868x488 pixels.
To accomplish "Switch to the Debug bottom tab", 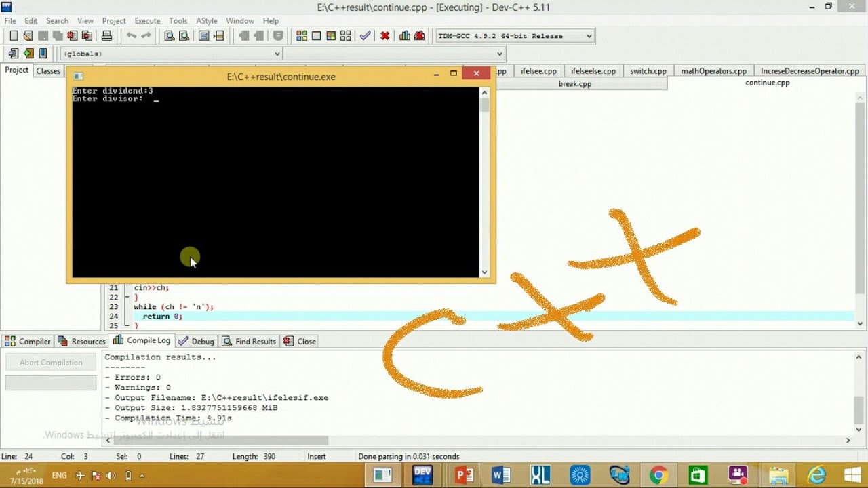I will (x=196, y=341).
